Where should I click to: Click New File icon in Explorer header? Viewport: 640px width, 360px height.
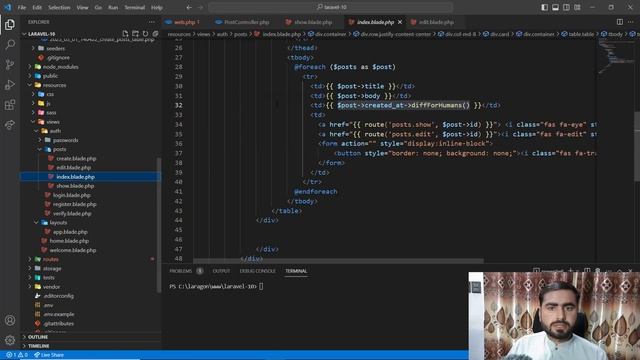pyautogui.click(x=125, y=33)
